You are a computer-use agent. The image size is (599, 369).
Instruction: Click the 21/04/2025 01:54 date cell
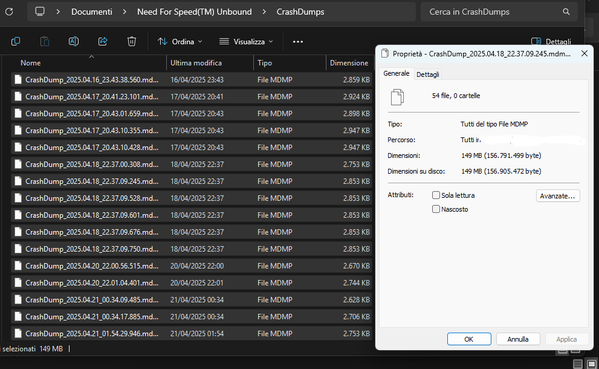(197, 333)
